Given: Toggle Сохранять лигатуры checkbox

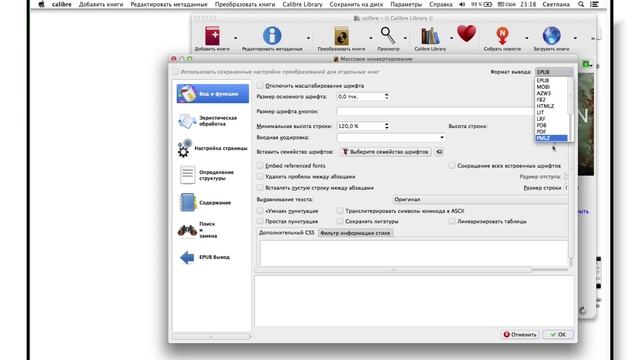Looking at the screenshot, I should coord(340,221).
